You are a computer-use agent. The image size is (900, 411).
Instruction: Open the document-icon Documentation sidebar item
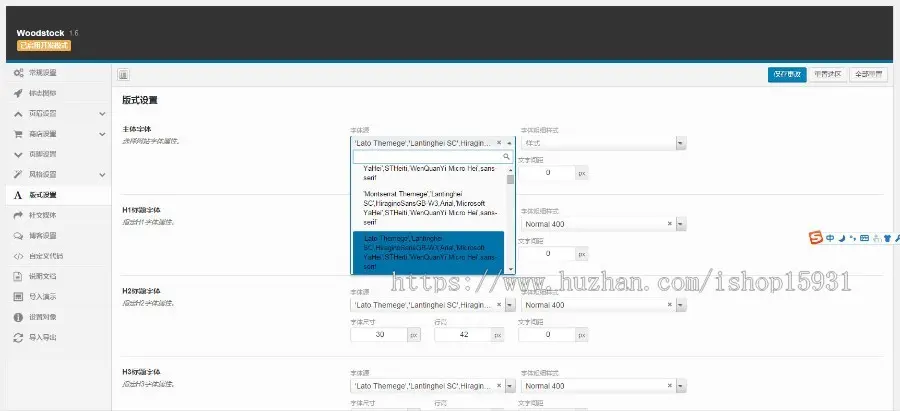[x=57, y=276]
